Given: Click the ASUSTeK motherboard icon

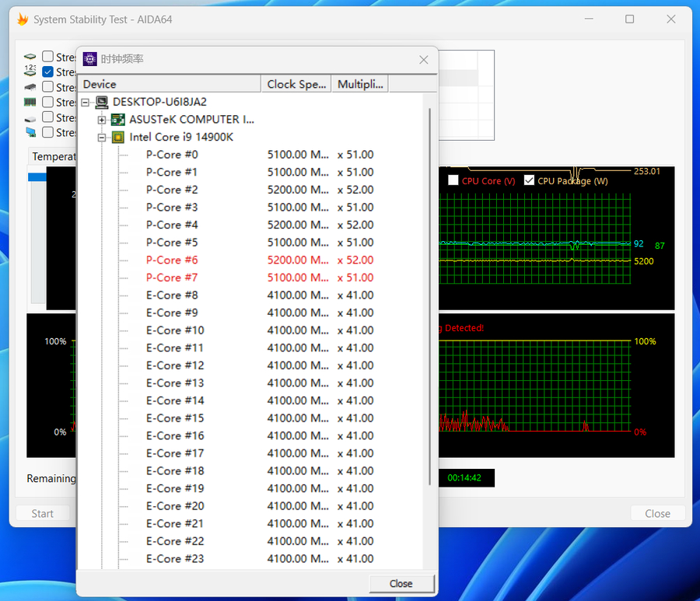Looking at the screenshot, I should click(x=118, y=120).
